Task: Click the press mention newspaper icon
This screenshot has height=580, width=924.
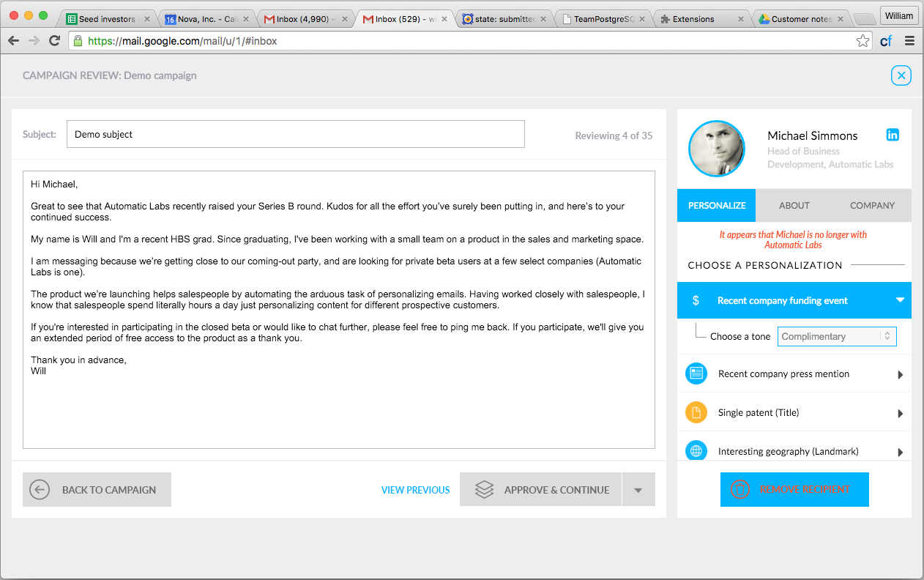Action: pyautogui.click(x=696, y=373)
